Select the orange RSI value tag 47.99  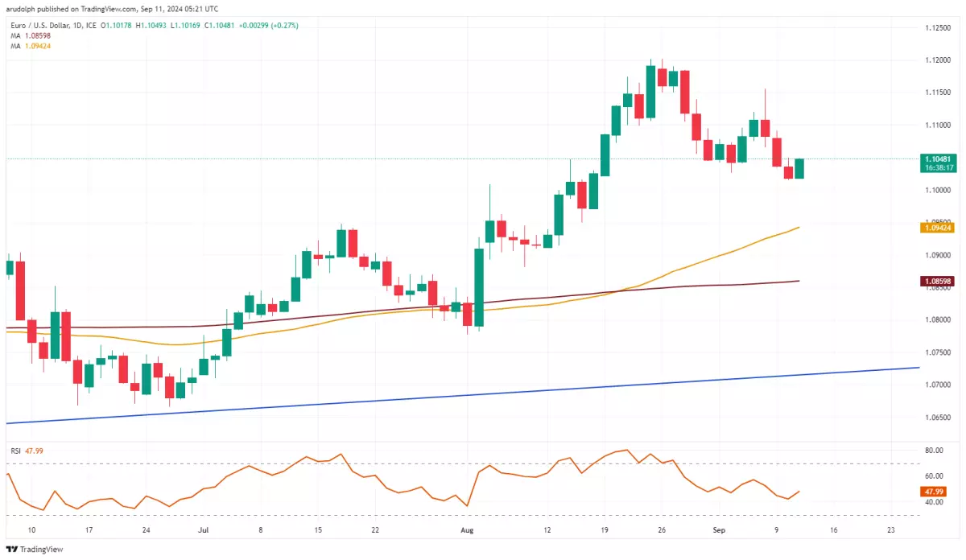tap(934, 491)
